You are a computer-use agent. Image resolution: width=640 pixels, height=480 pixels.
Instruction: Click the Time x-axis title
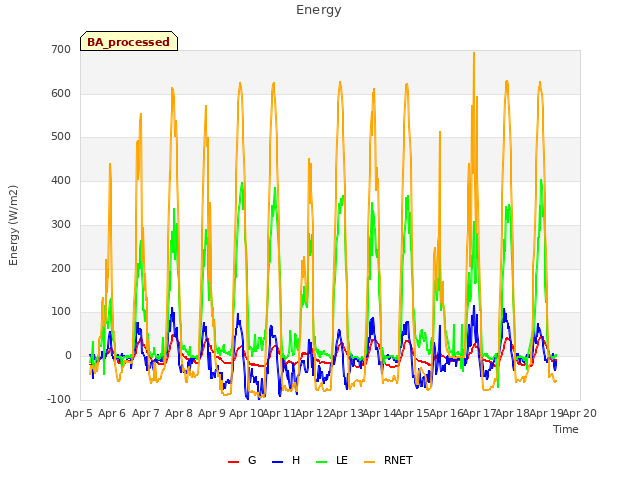566,429
